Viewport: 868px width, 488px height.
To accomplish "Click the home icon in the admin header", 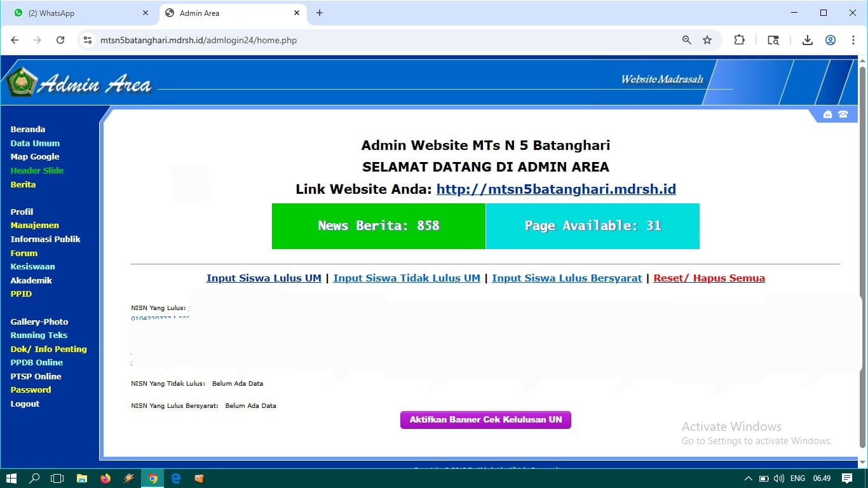I will click(827, 114).
